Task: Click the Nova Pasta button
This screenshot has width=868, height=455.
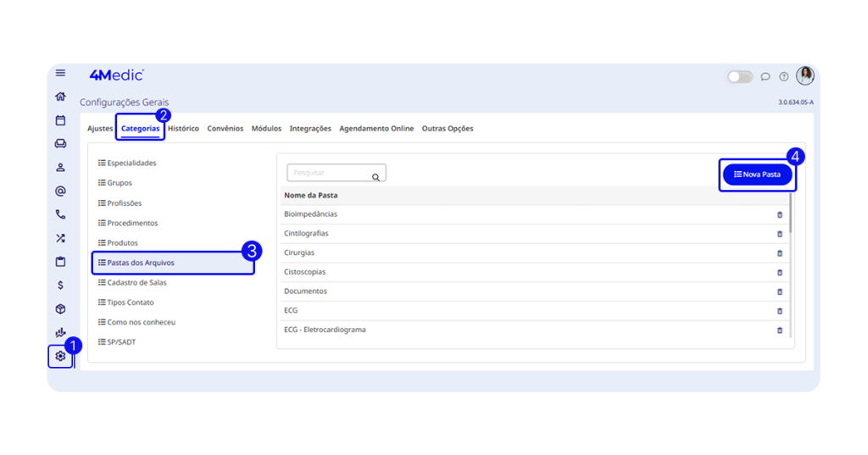Action: [x=757, y=175]
